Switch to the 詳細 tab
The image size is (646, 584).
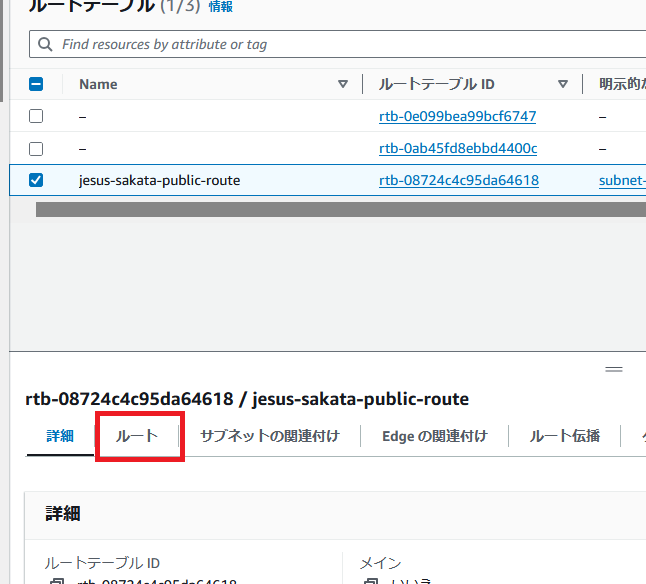coord(60,436)
